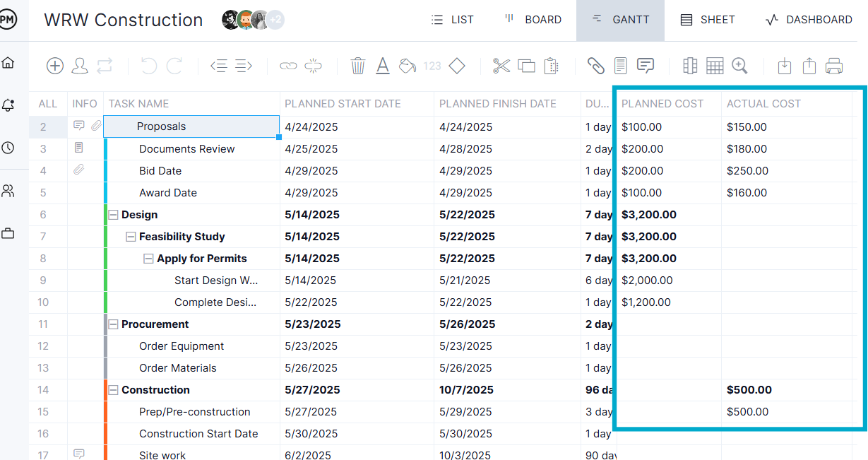Open the fill color paint bucket
Viewport: 868px width, 460px height.
coord(408,66)
